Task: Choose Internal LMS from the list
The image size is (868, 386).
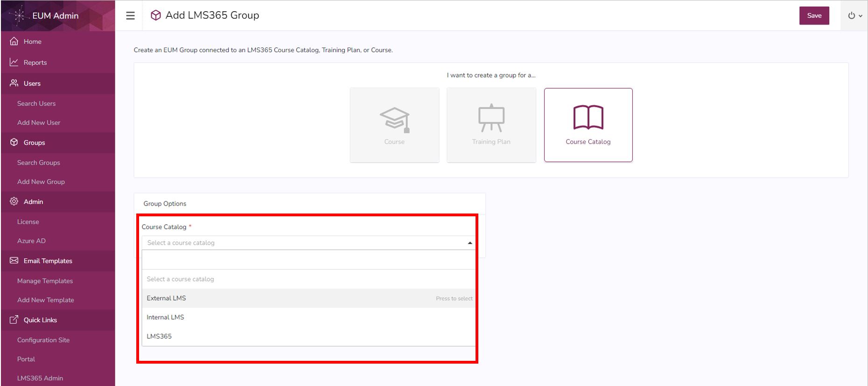Action: [x=308, y=317]
